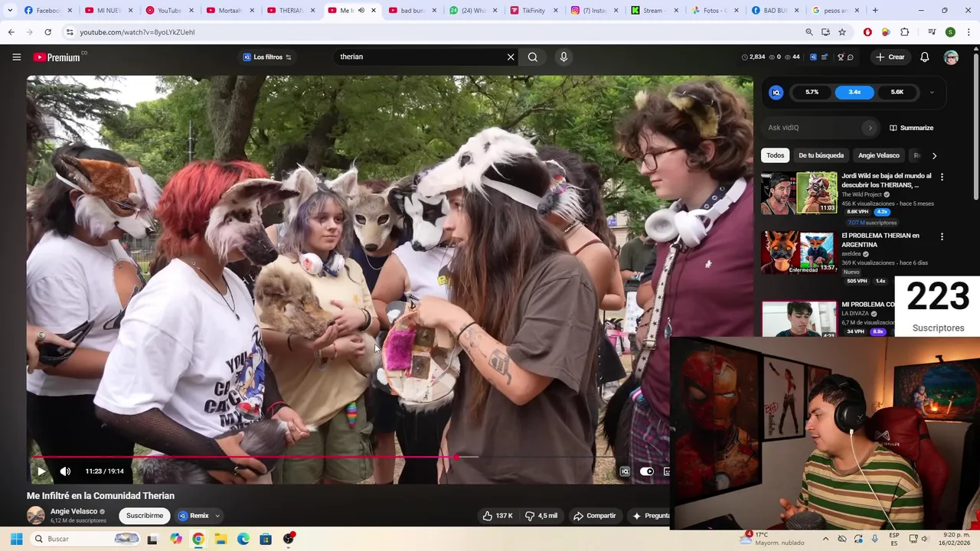Screen dimensions: 980x551
Task: Click the Summarize button
Action: tap(911, 128)
